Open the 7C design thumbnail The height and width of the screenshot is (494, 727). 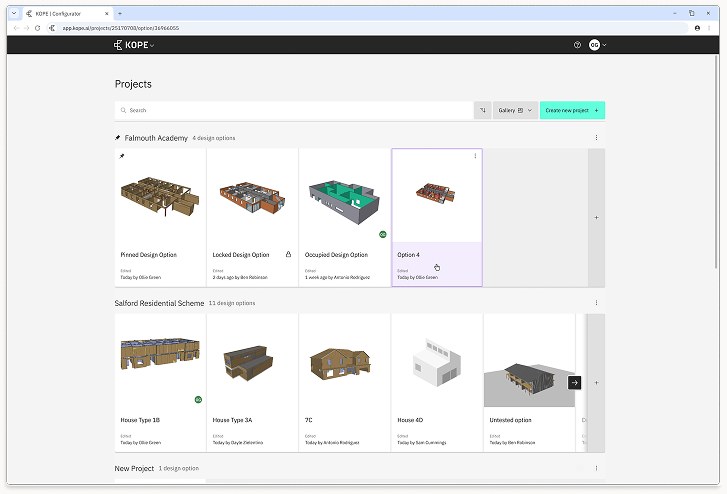tap(341, 364)
